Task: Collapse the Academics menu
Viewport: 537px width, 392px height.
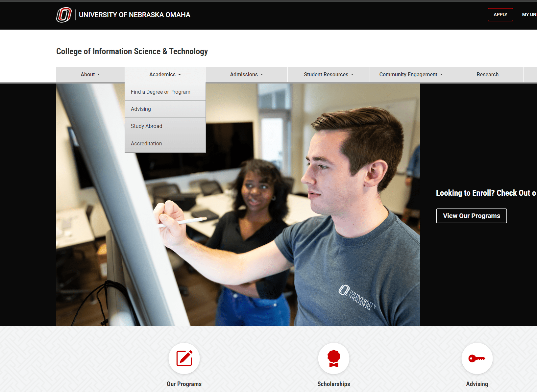Action: pos(165,75)
